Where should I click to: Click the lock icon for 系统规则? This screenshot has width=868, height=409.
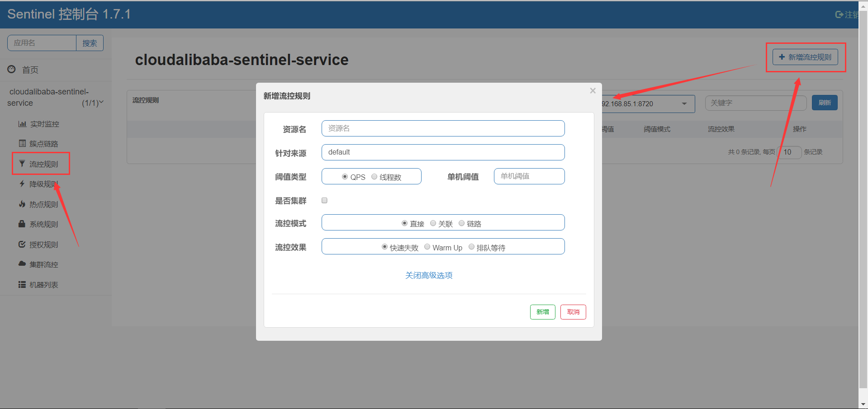click(x=22, y=224)
